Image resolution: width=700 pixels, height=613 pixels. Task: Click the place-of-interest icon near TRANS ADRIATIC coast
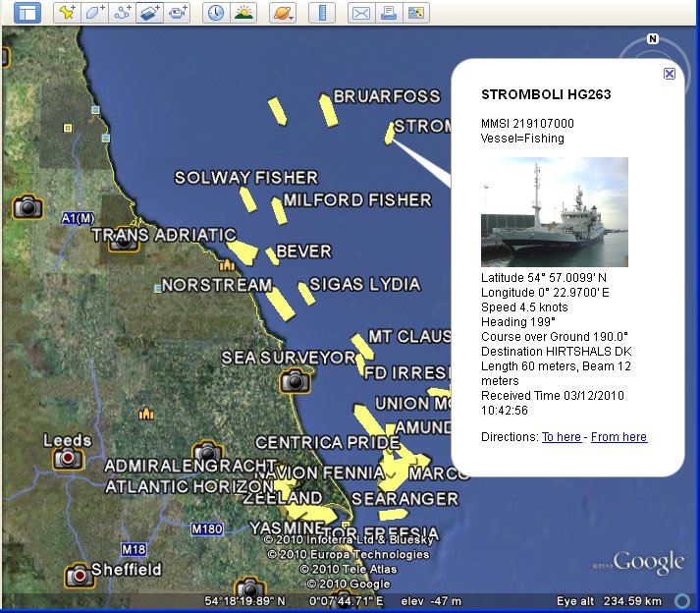coord(227,265)
